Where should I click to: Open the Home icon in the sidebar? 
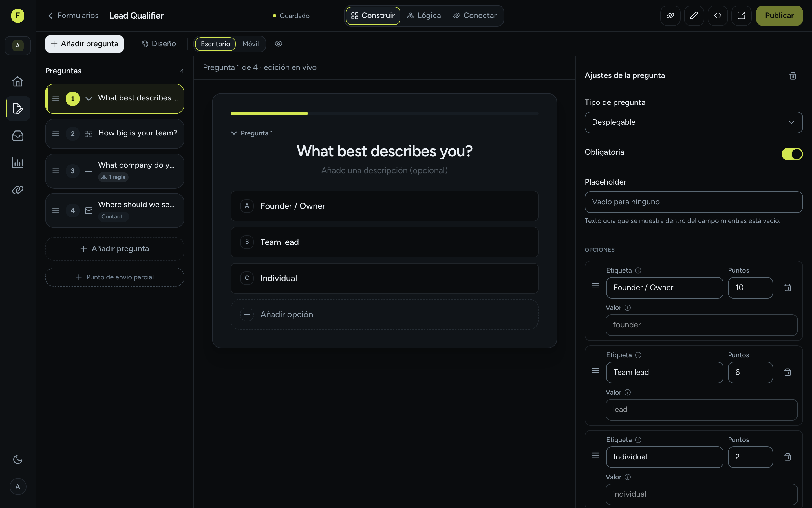point(17,81)
